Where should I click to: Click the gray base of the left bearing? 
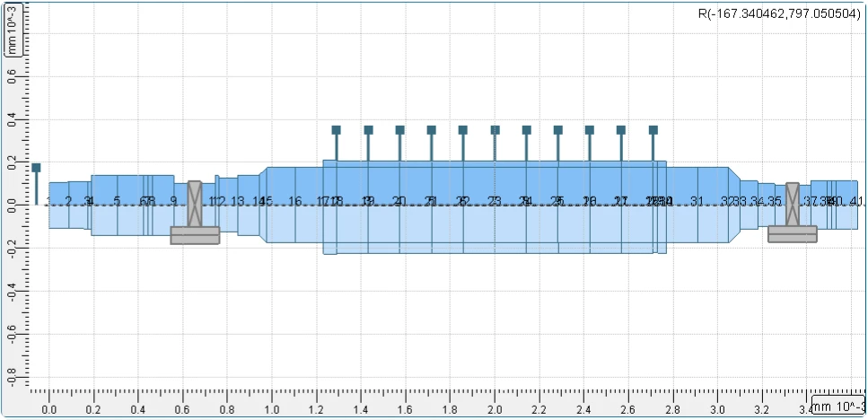point(195,235)
